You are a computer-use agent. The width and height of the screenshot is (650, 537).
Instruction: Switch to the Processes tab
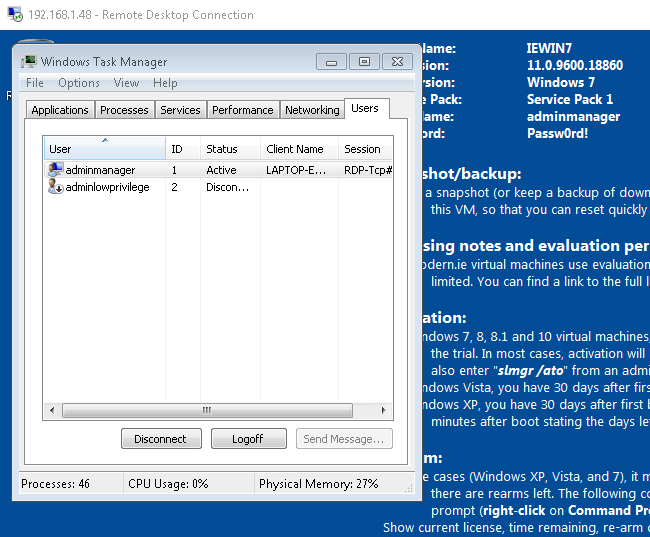pyautogui.click(x=124, y=110)
